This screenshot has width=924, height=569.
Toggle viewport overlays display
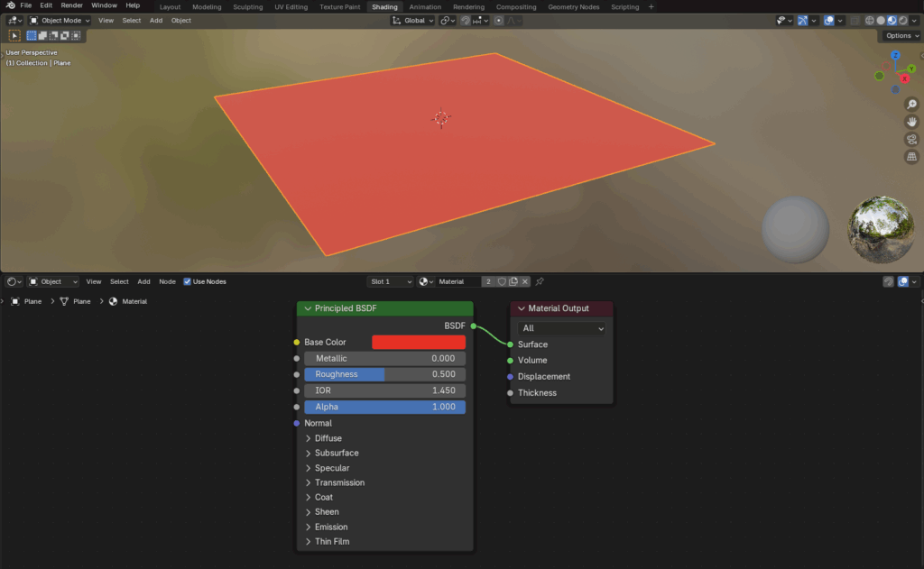click(x=829, y=21)
